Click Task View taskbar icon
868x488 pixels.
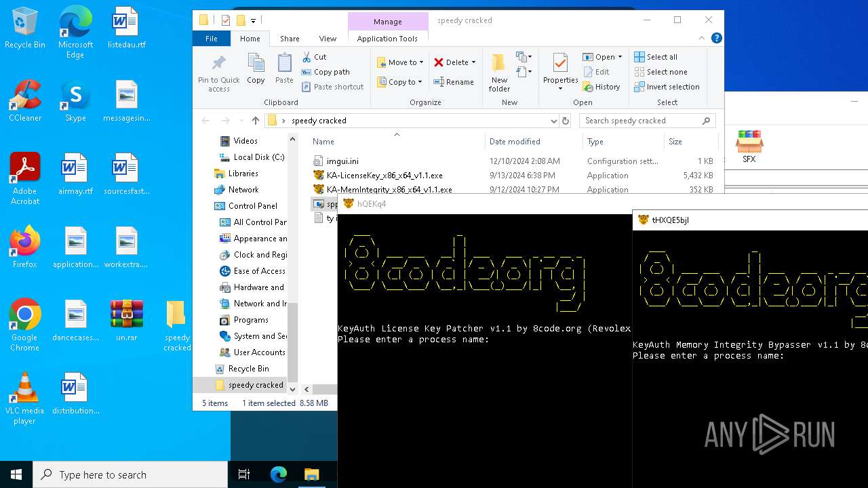[244, 474]
